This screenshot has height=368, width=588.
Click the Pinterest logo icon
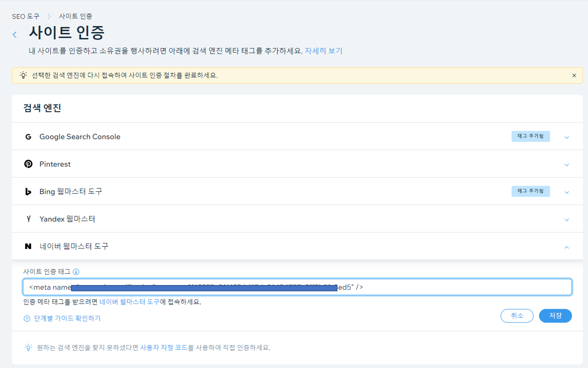(x=28, y=164)
